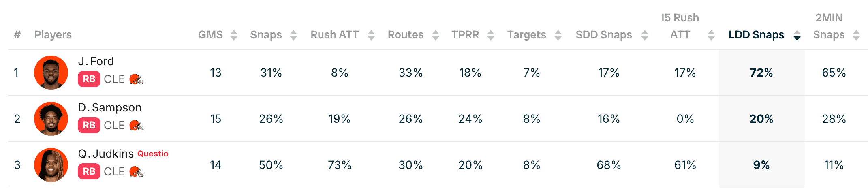The height and width of the screenshot is (188, 868).
Task: Click I5 Rush ATT sort arrows
Action: click(711, 35)
